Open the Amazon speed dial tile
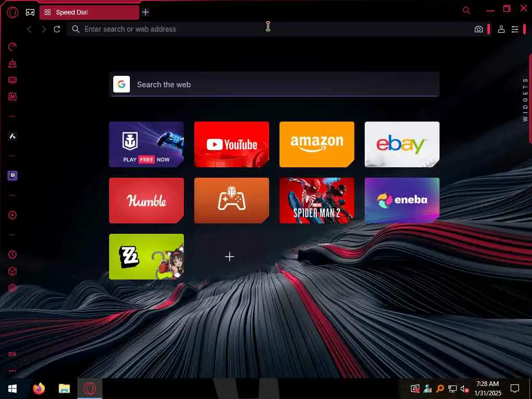 click(x=316, y=144)
